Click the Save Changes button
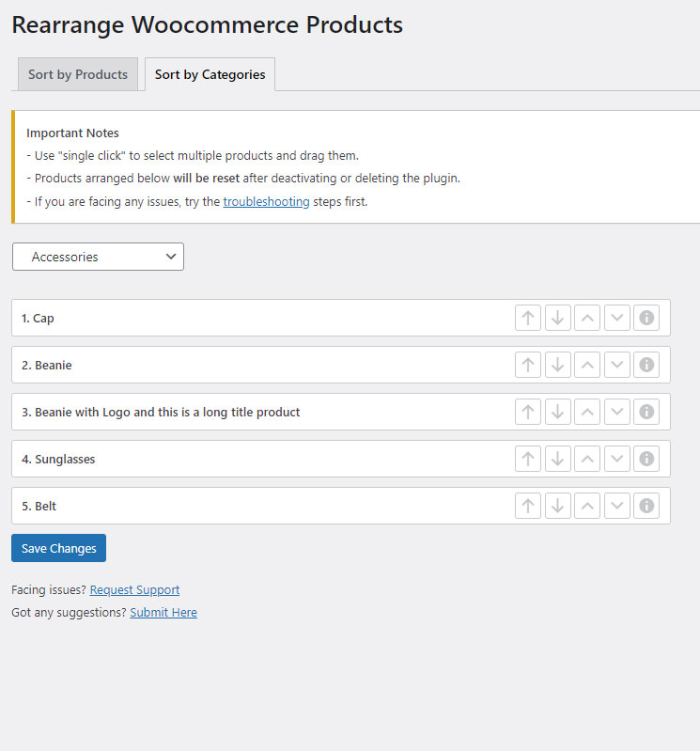Image resolution: width=700 pixels, height=751 pixels. [x=58, y=548]
